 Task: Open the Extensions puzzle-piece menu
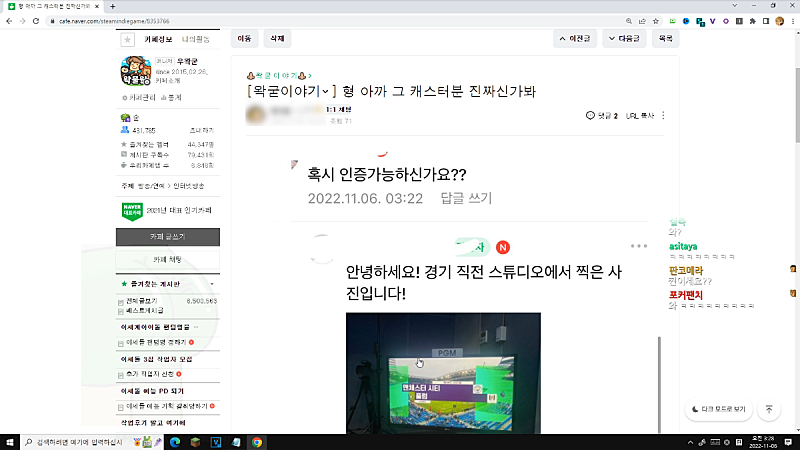coord(753,21)
